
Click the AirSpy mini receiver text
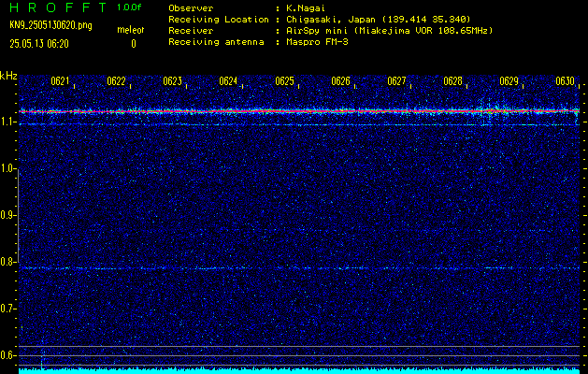390,31
